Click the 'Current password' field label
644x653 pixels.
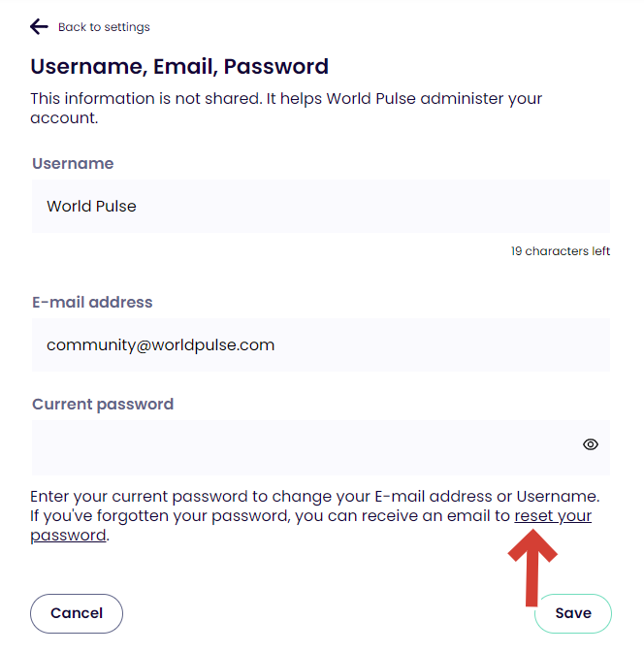103,405
